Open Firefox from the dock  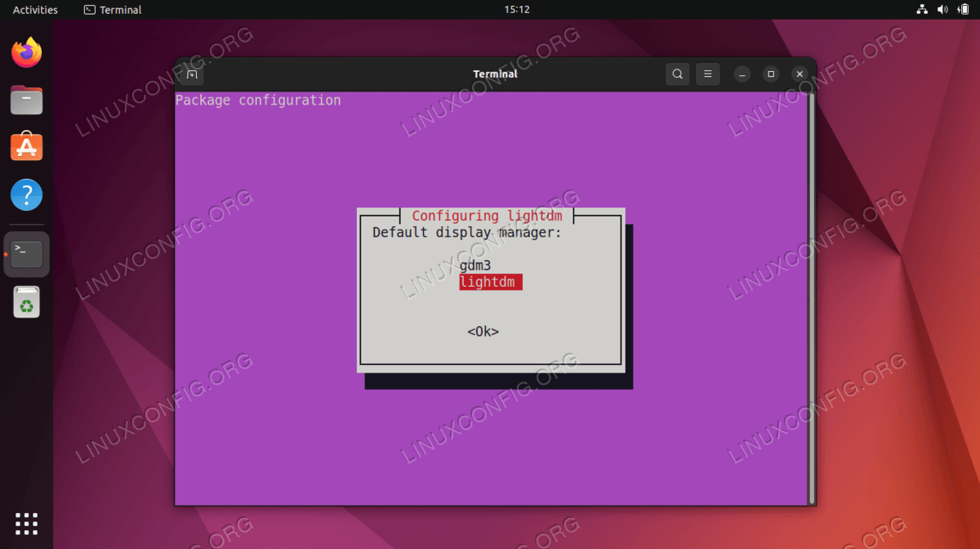(27, 53)
